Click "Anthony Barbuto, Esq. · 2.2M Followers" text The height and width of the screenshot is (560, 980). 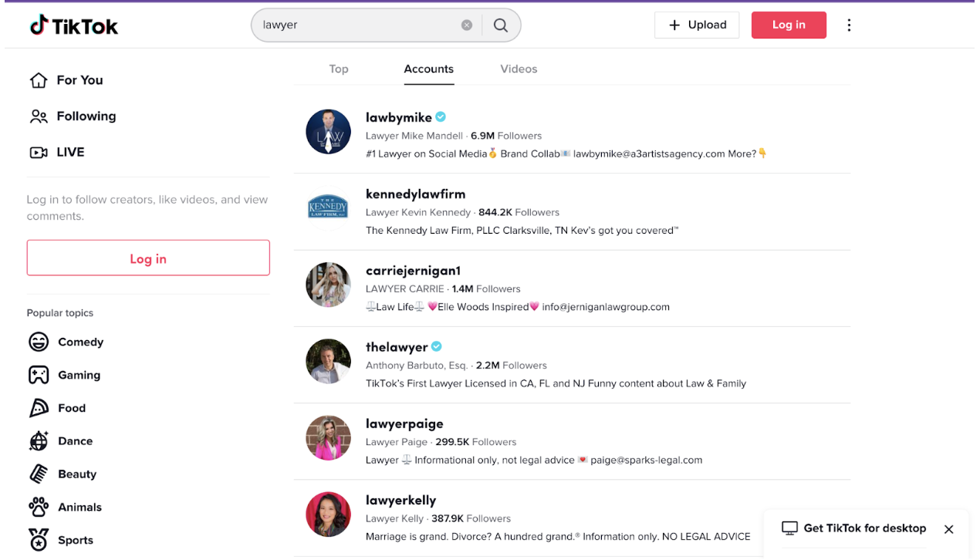(456, 366)
